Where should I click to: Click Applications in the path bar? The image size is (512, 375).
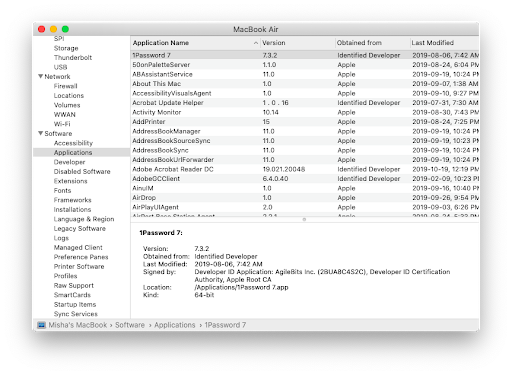click(175, 325)
